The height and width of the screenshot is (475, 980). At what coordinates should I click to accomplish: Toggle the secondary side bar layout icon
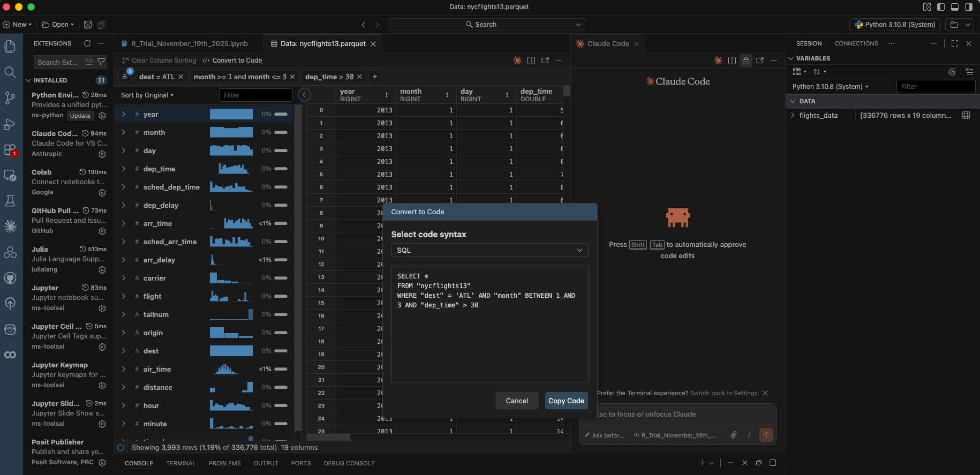[x=969, y=7]
